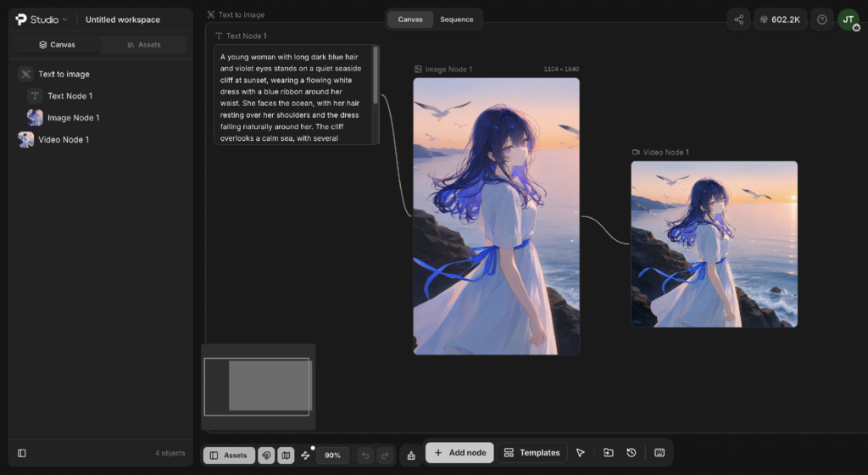Select the Video Node 1 preview on canvas
The height and width of the screenshot is (475, 868).
click(x=714, y=244)
